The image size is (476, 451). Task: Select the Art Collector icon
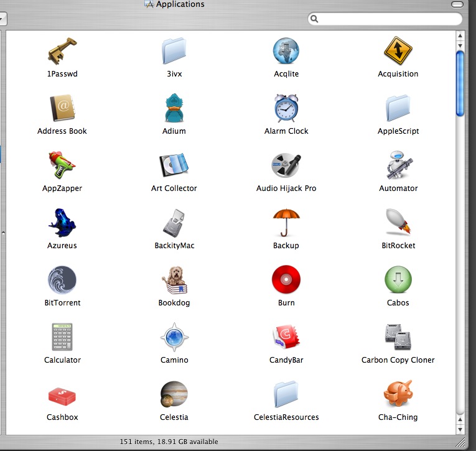(x=174, y=165)
